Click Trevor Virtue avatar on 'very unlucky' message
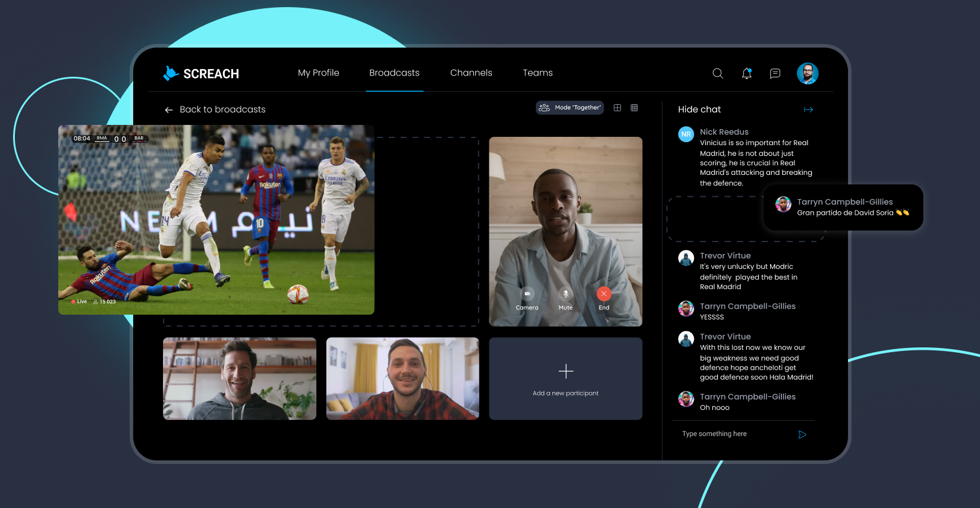Viewport: 980px width, 508px height. [686, 258]
